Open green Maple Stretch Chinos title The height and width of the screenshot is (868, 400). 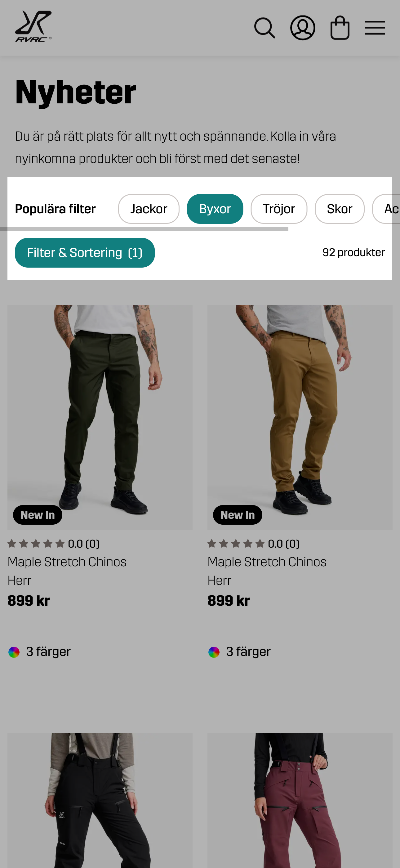click(x=67, y=562)
